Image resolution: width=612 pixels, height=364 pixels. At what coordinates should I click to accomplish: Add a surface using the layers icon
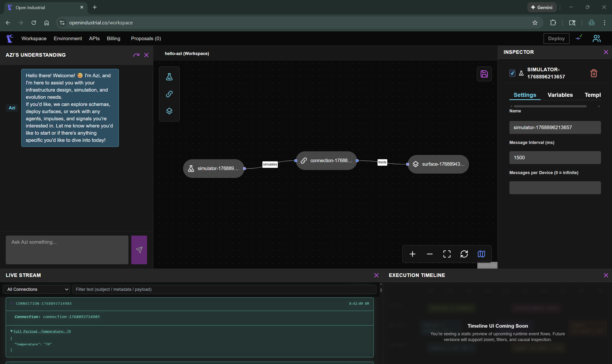coord(169,111)
